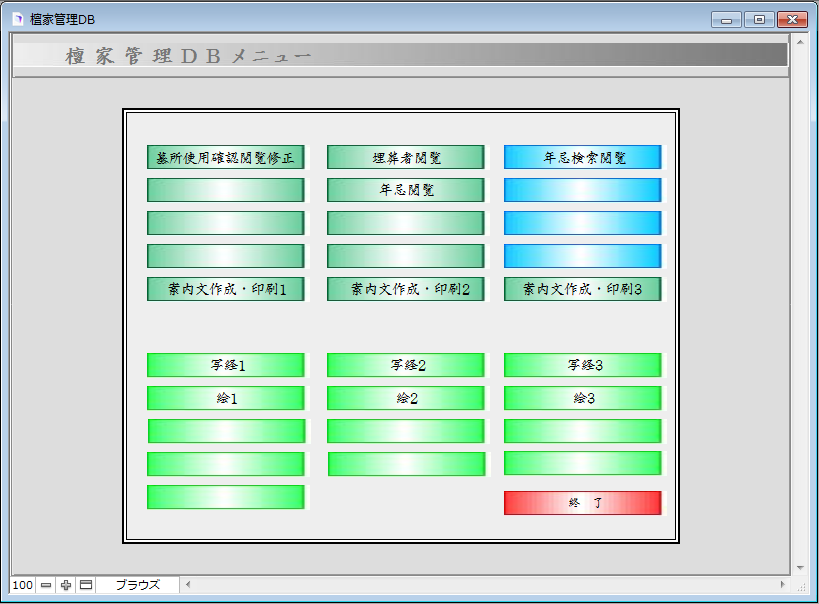The image size is (819, 604).
Task: Click the green 年忌閲覧 button
Action: click(x=406, y=190)
